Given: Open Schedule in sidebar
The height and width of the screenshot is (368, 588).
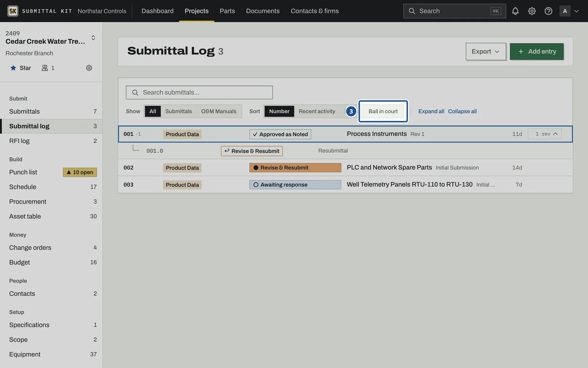Looking at the screenshot, I should (x=51, y=187).
